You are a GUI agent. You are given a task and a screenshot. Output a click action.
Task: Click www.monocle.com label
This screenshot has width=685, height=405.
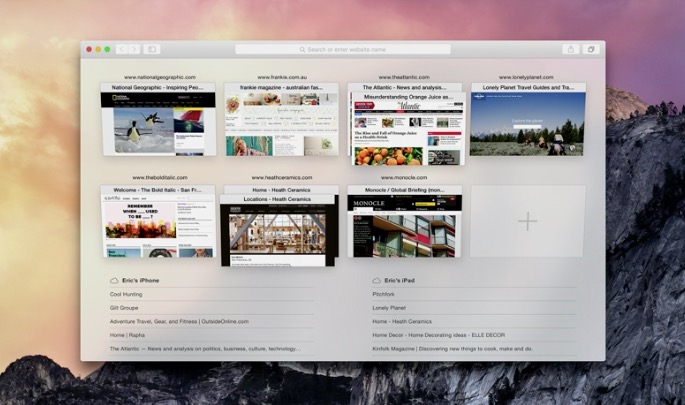pos(404,178)
